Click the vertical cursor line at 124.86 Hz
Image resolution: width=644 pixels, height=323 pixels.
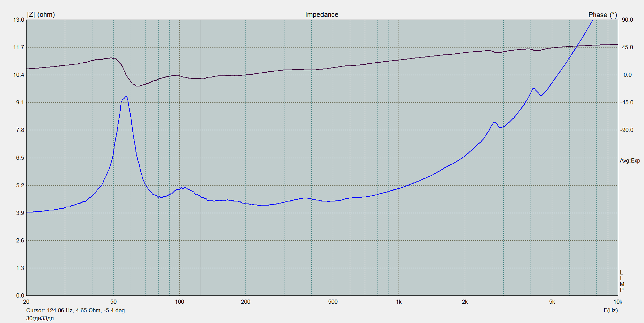coord(201,157)
